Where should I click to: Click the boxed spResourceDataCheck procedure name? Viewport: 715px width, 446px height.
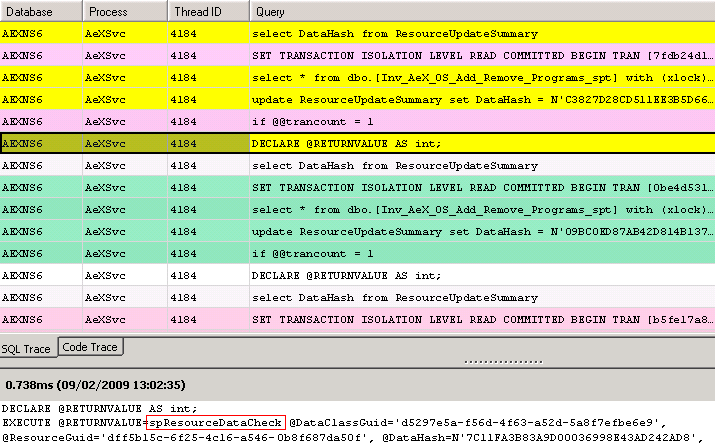(x=216, y=423)
